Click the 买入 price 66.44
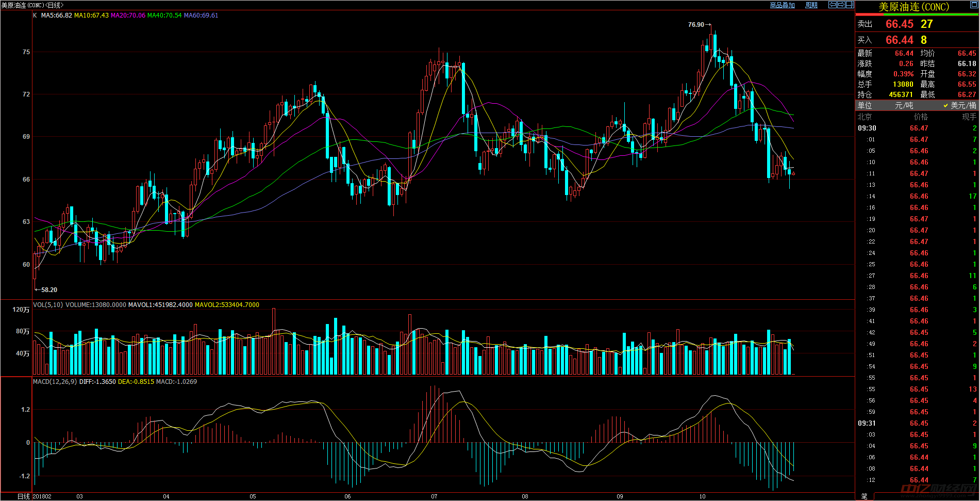The image size is (980, 501). tap(899, 40)
